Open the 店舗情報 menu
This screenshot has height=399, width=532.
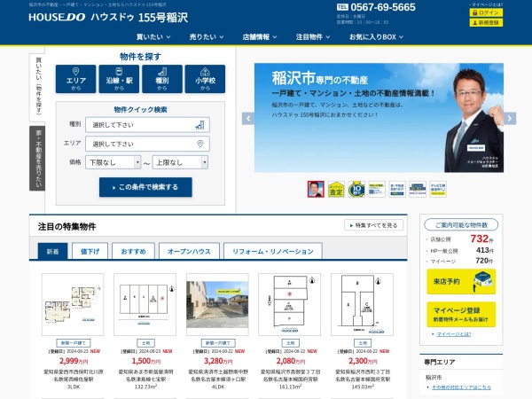[x=260, y=37]
